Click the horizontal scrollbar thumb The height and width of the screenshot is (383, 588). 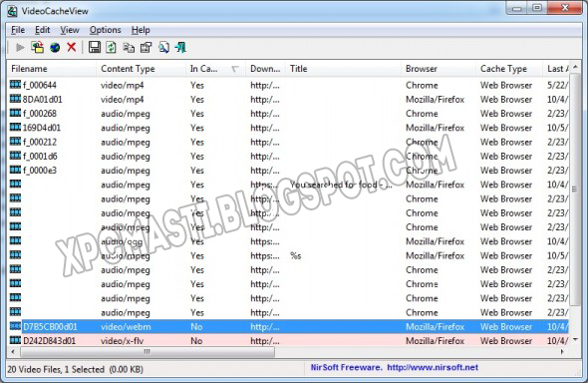point(147,352)
